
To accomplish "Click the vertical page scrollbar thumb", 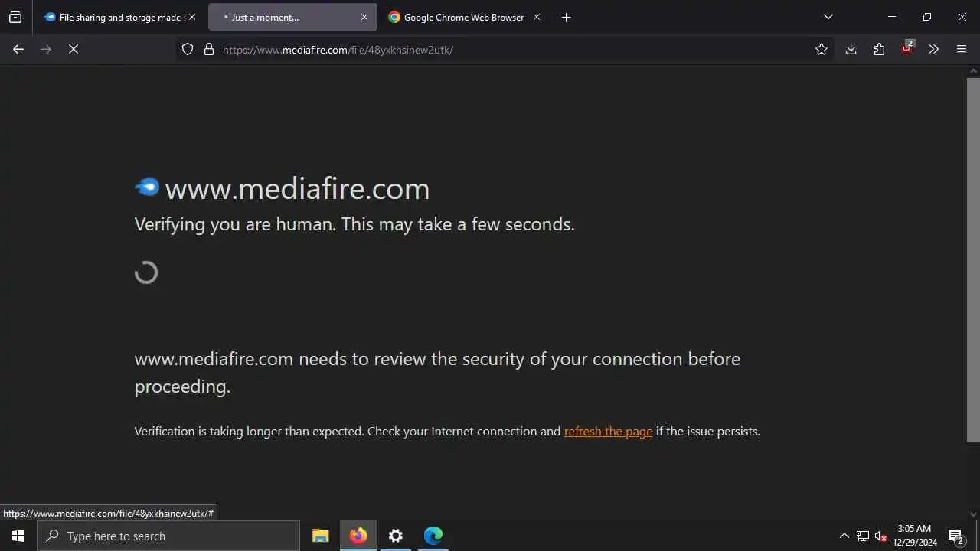I will [x=973, y=259].
